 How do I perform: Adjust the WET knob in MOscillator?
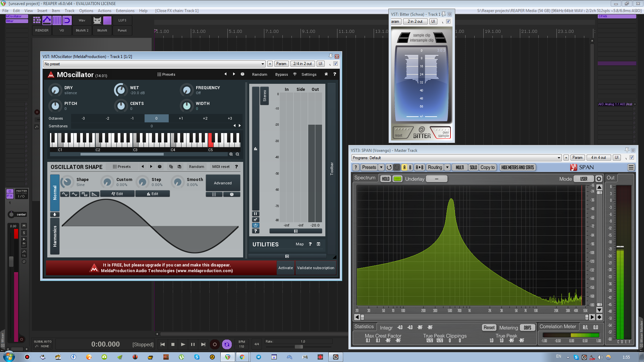click(120, 90)
